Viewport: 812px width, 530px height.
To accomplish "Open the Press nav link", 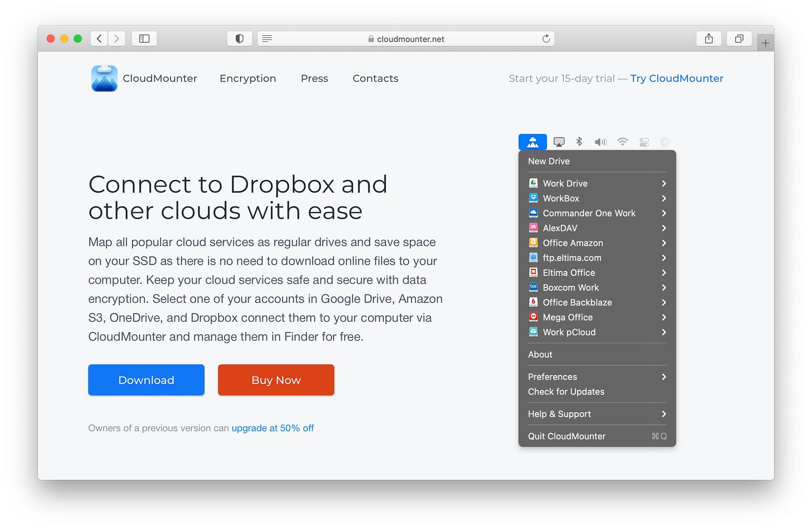I will click(314, 78).
